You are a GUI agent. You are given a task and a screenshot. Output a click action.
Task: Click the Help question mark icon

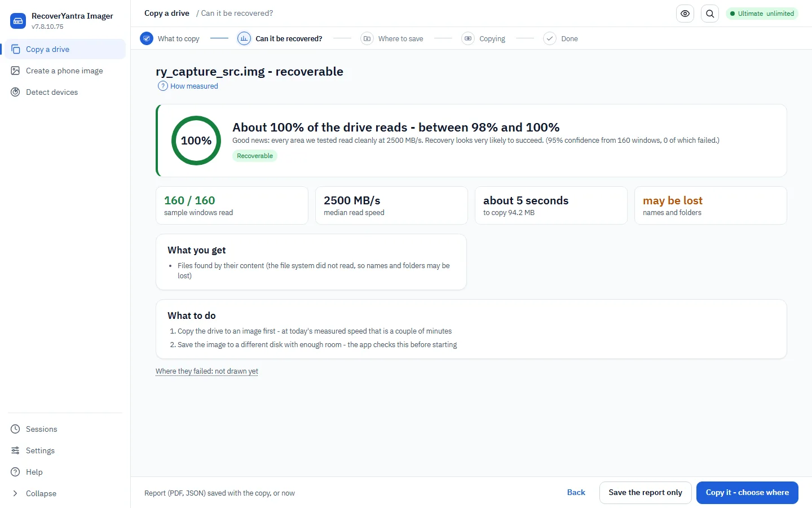[16, 472]
